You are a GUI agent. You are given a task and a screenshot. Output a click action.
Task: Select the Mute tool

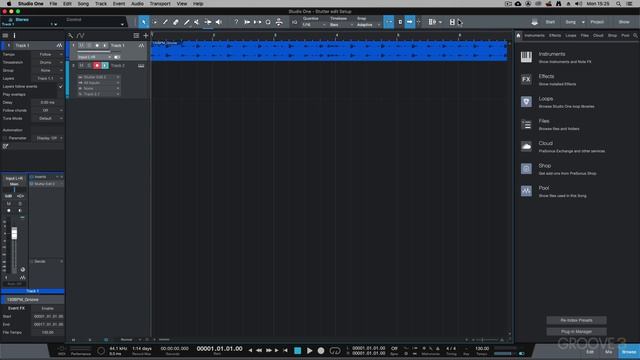tap(197, 22)
